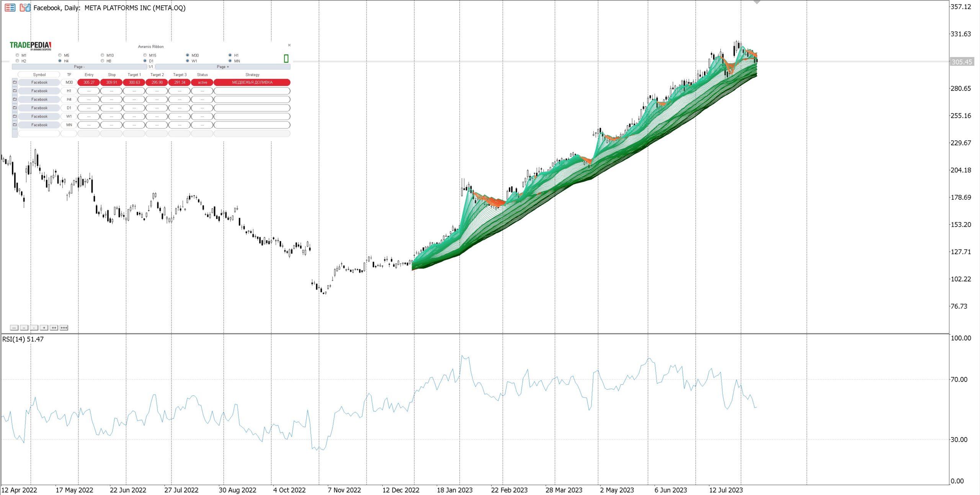Click the chart candlestick icon beside the title
Image resolution: width=980 pixels, height=495 pixels.
[25, 7]
